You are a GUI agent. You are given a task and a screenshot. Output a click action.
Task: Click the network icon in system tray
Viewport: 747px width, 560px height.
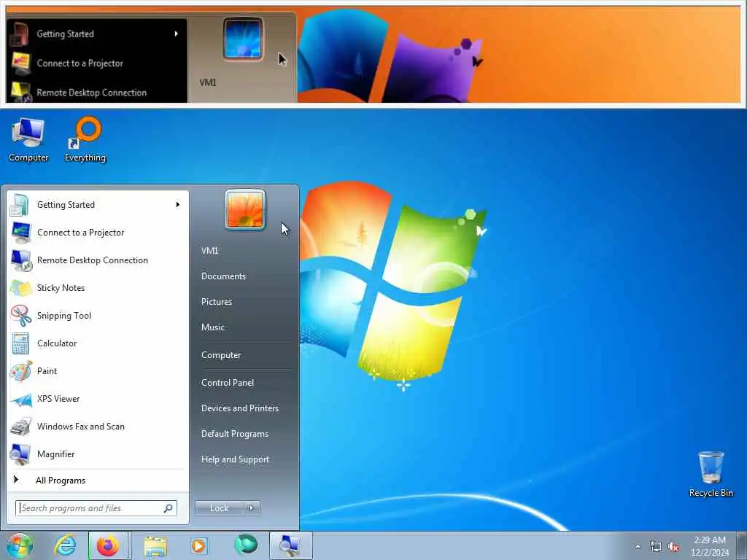(656, 547)
